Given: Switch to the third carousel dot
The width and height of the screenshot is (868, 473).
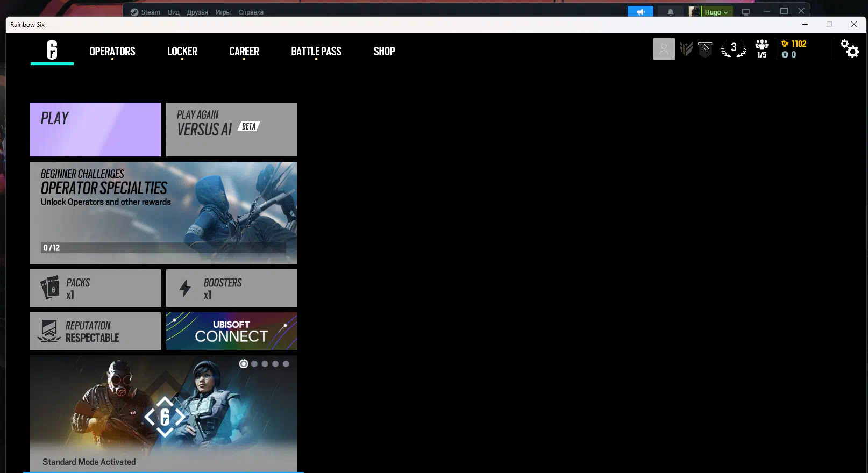Looking at the screenshot, I should 265,364.
